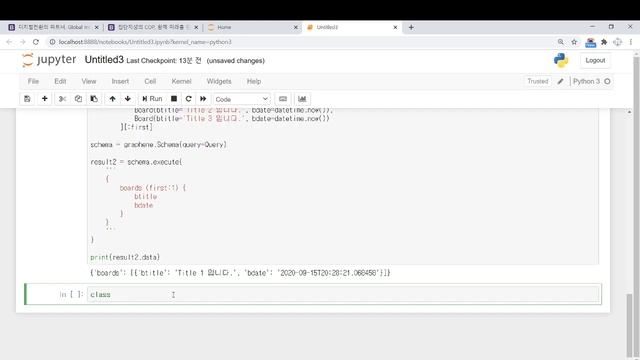
Task: Click the empty cell containing class
Action: [x=343, y=294]
